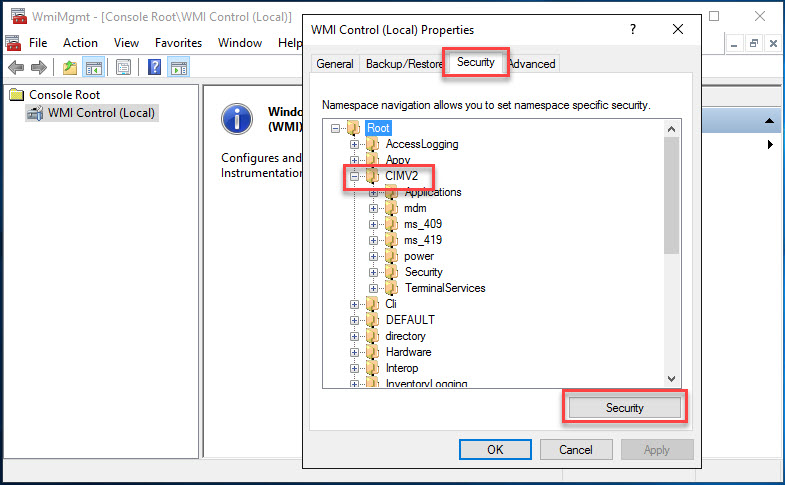Screen dimensions: 785x485
Task: Switch to the General tab
Action: point(335,64)
